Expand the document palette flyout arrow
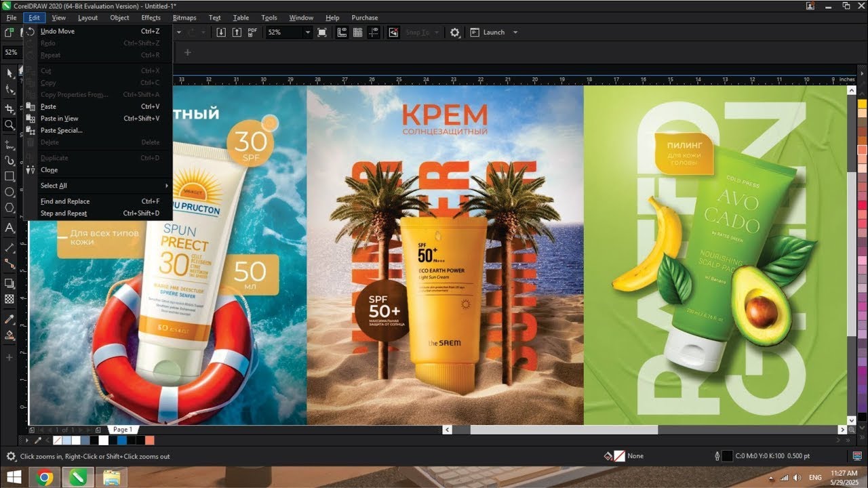Image resolution: width=868 pixels, height=488 pixels. [x=27, y=440]
